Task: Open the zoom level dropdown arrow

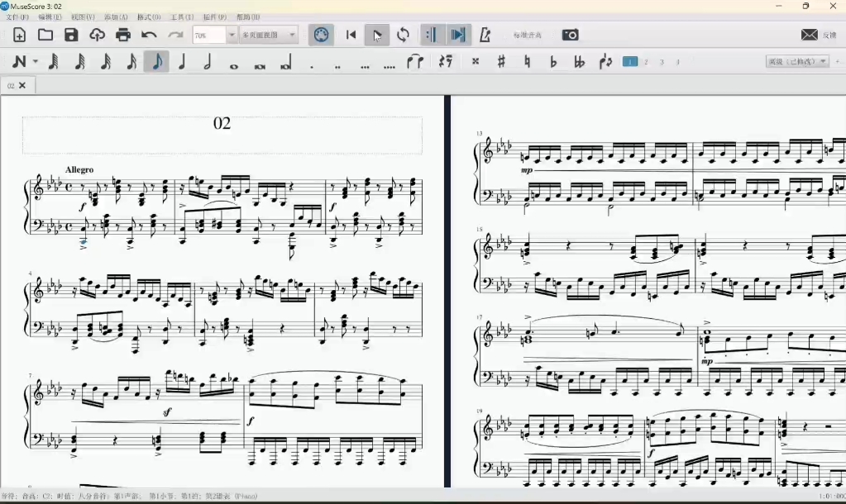Action: point(232,35)
